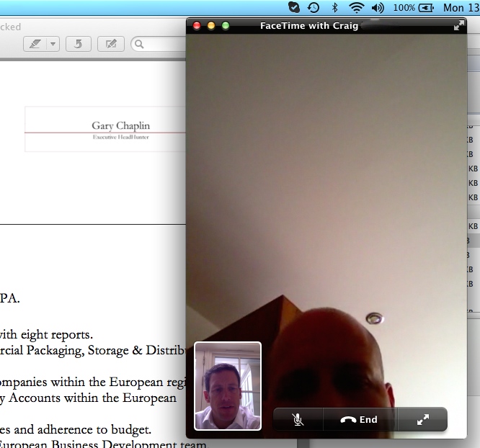Click the rotate button in the toolbar
Image resolution: width=480 pixels, height=448 pixels.
(78, 44)
